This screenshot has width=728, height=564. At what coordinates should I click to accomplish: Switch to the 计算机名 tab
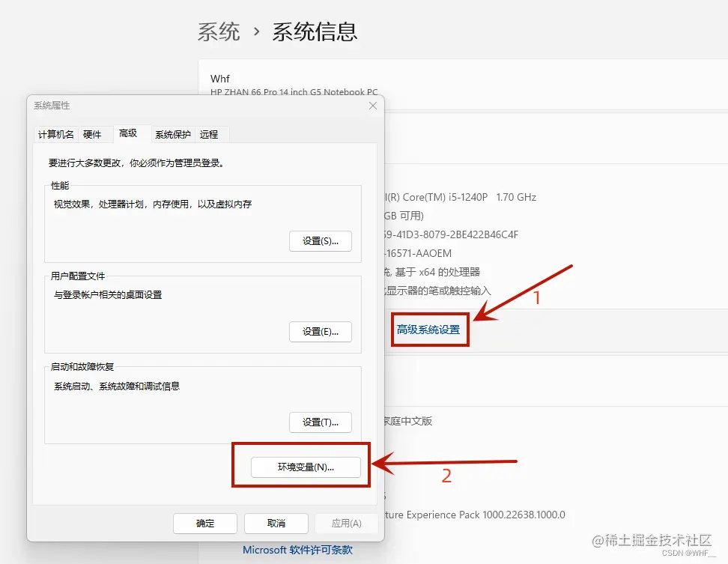pyautogui.click(x=55, y=135)
